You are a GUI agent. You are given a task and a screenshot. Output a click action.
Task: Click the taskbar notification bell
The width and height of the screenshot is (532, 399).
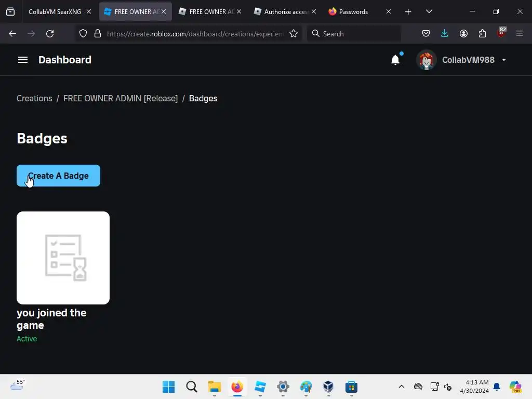[497, 387]
